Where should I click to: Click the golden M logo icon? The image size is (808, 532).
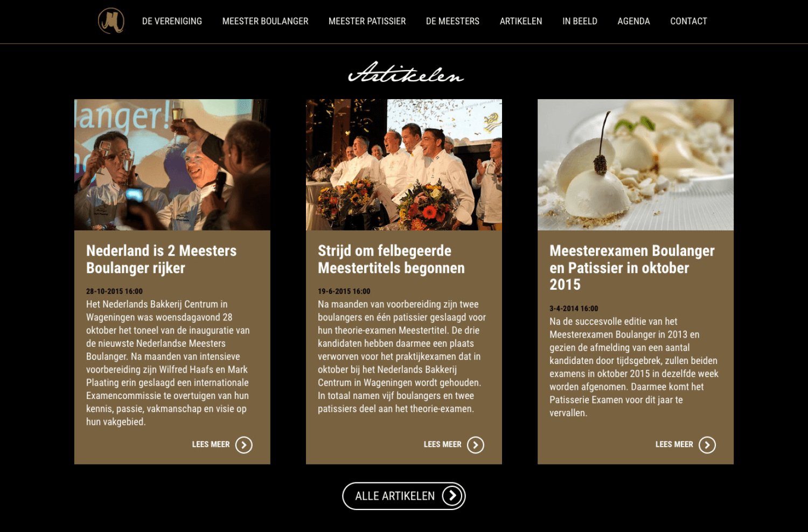point(111,21)
